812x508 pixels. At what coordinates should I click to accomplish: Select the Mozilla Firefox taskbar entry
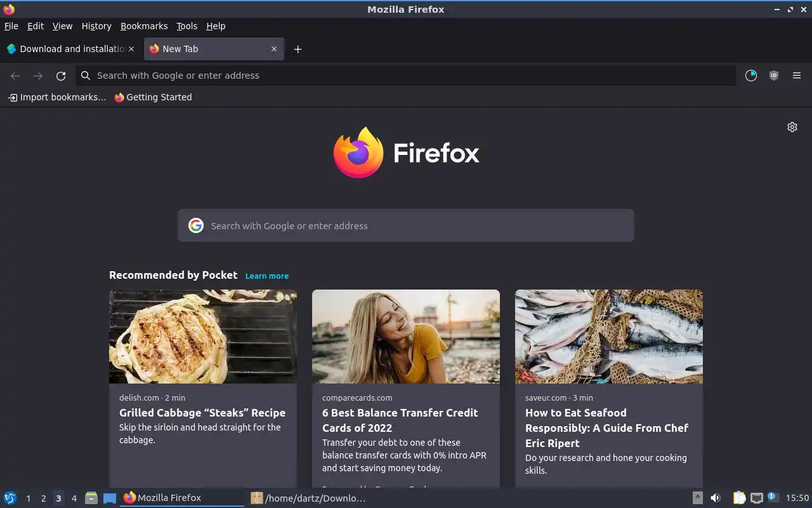(182, 498)
